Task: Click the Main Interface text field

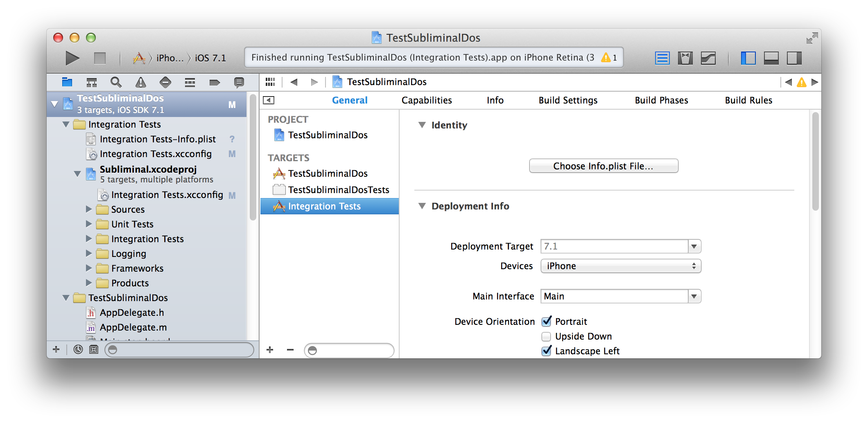Action: tap(614, 296)
